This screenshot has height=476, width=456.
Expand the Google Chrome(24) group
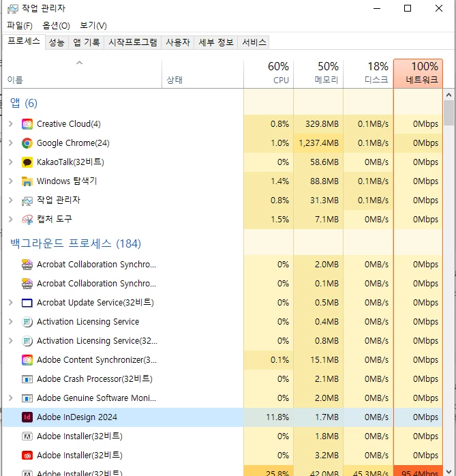(11, 143)
